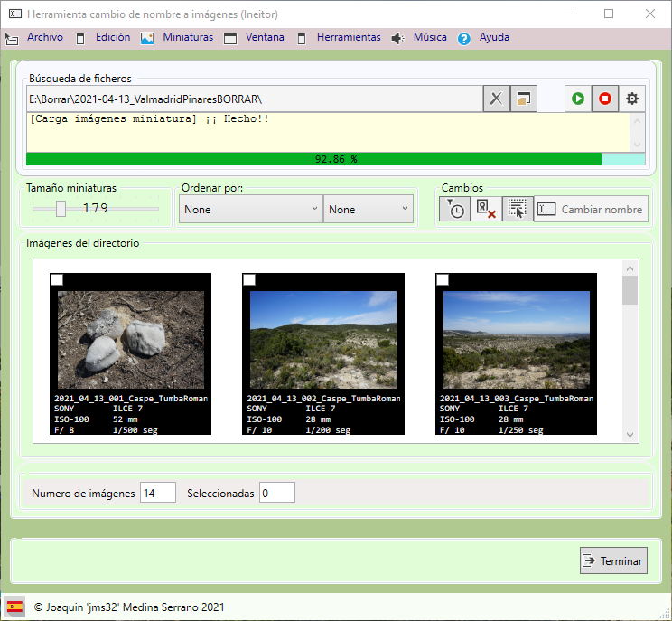672x621 pixels.
Task: Click scroll-down arrow of thumbnails list
Action: click(x=630, y=435)
